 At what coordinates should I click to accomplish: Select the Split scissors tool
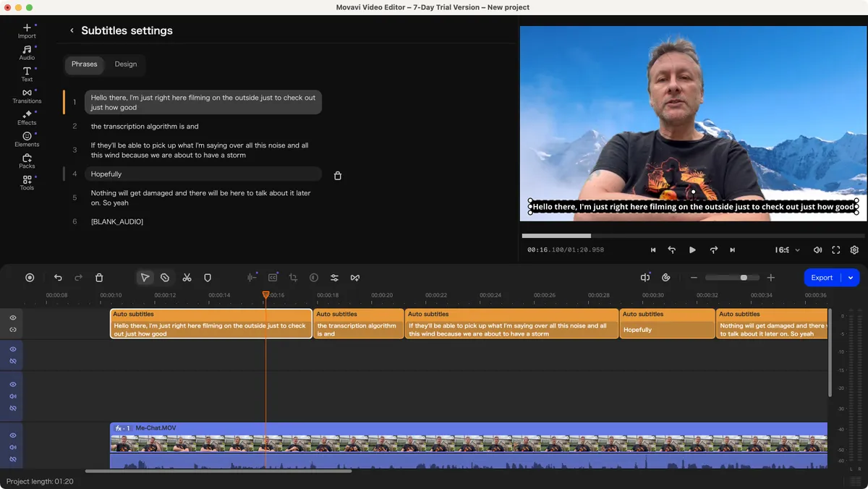coord(187,277)
